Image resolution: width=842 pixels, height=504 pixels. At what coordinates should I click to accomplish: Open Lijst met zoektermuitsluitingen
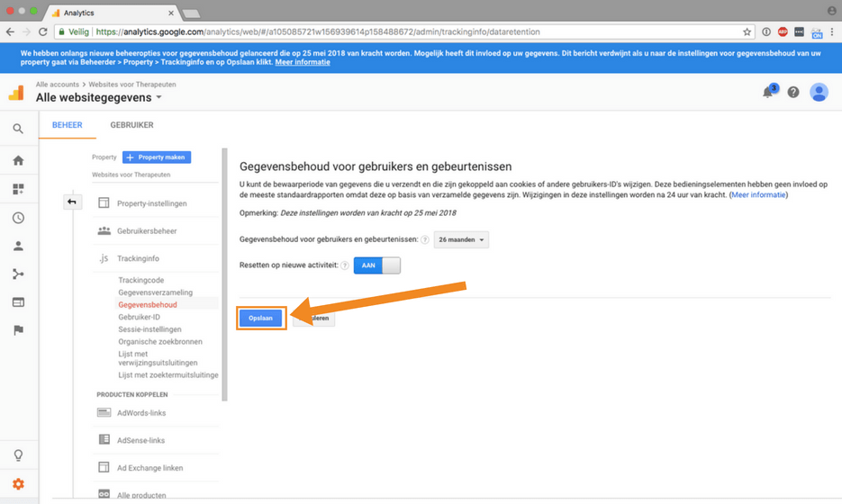point(168,375)
